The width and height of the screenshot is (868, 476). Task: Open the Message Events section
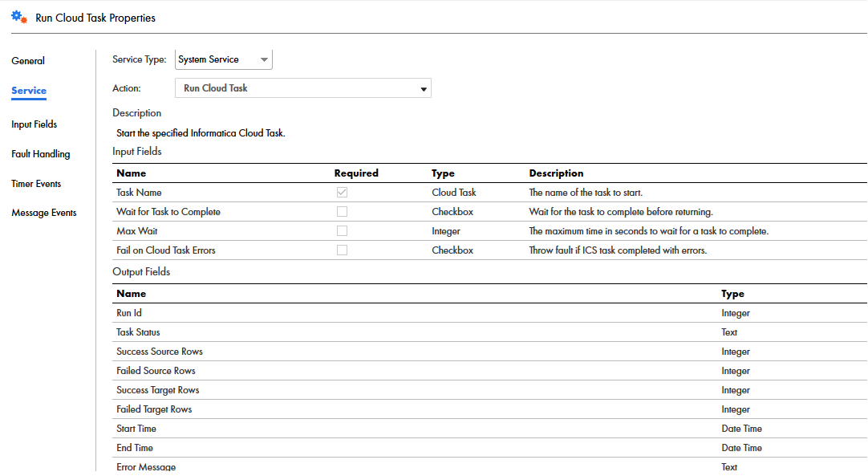[x=44, y=213]
